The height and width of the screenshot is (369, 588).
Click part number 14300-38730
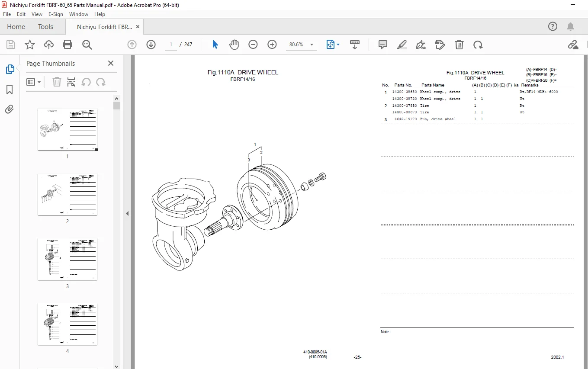(x=405, y=99)
